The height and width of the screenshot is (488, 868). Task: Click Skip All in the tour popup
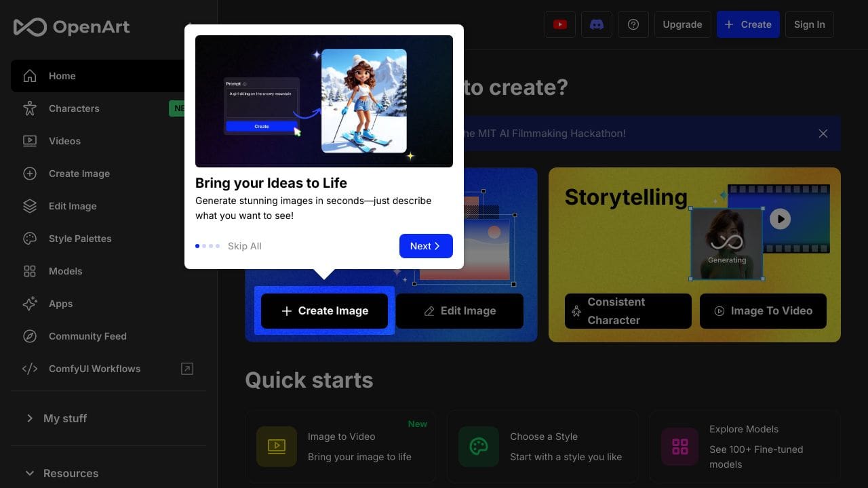(x=244, y=246)
